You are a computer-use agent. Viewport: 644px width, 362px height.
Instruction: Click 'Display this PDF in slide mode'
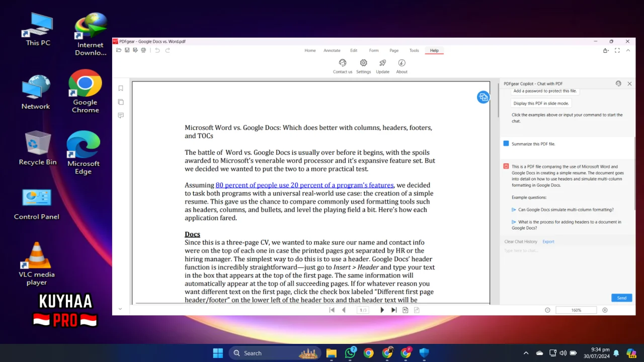tap(541, 103)
